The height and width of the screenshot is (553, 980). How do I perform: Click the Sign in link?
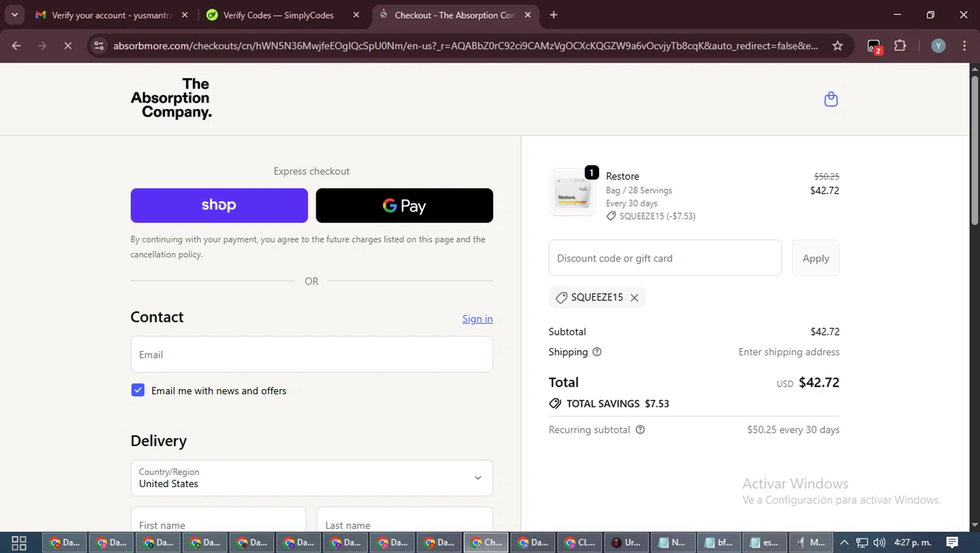[x=478, y=319]
